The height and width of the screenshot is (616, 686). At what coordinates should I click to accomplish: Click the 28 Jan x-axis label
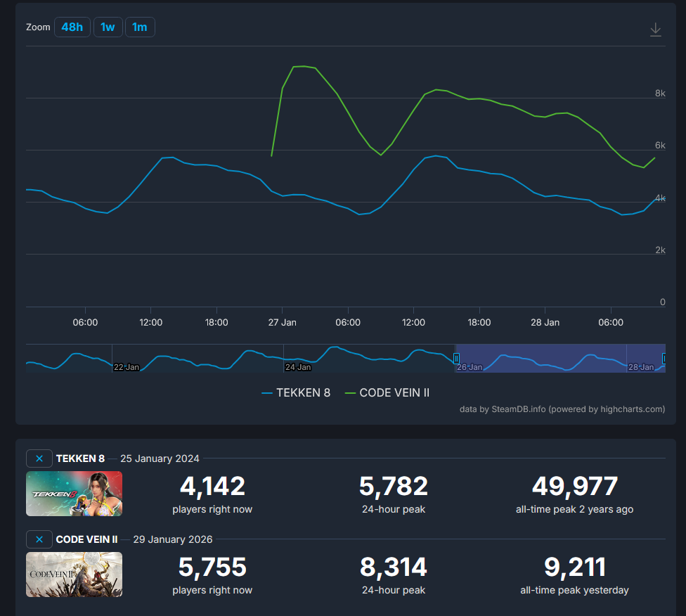tap(545, 323)
